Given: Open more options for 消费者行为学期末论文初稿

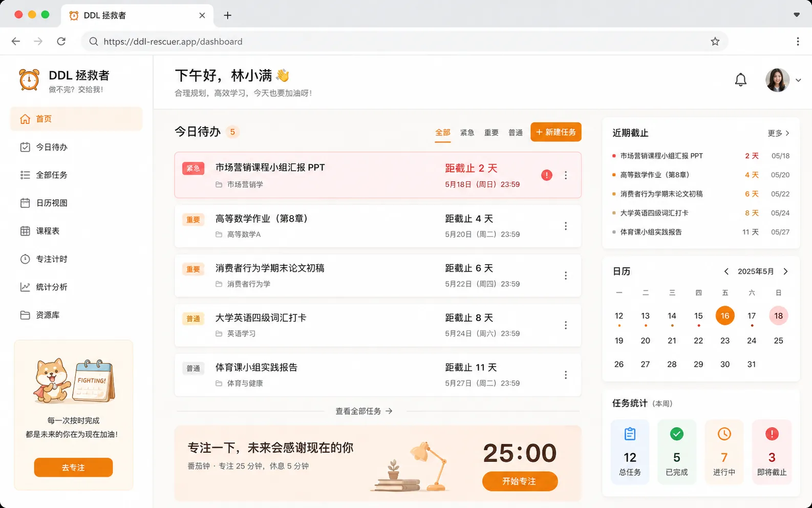Looking at the screenshot, I should (x=566, y=276).
